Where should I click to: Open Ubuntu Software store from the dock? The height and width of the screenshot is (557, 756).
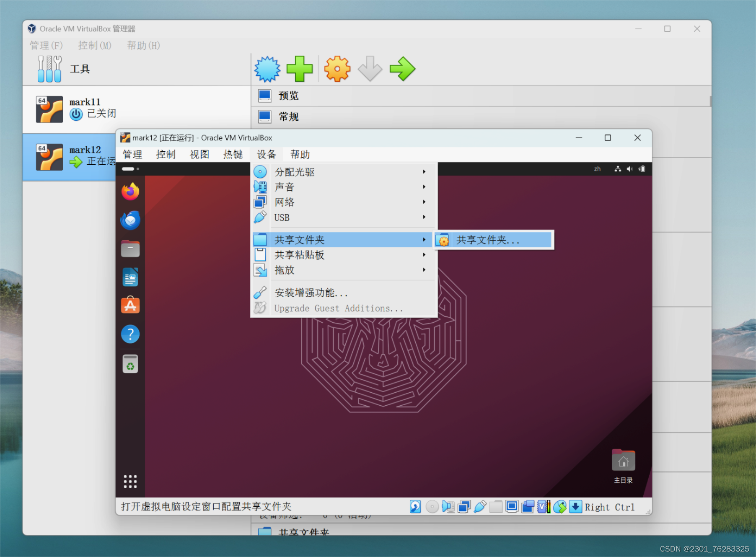coord(130,306)
